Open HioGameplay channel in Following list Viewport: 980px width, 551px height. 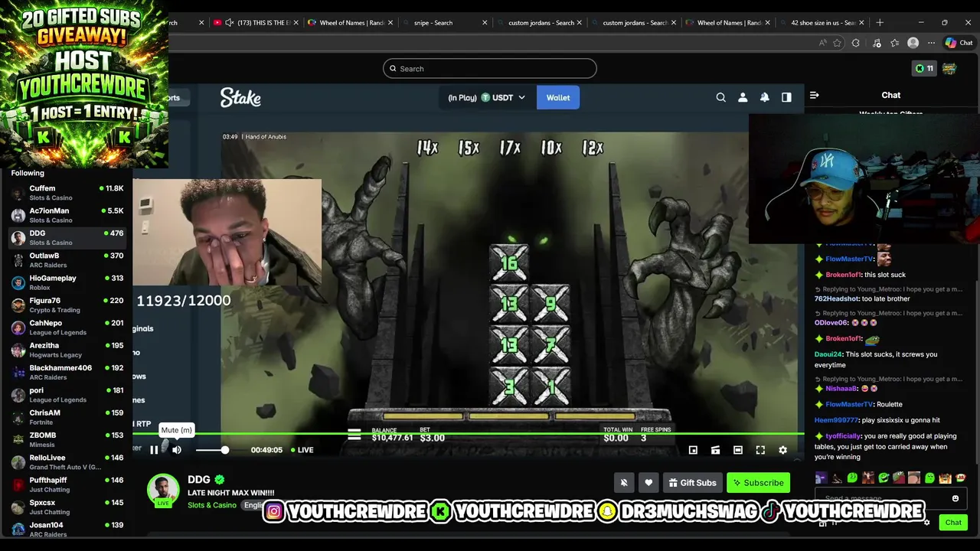click(67, 282)
